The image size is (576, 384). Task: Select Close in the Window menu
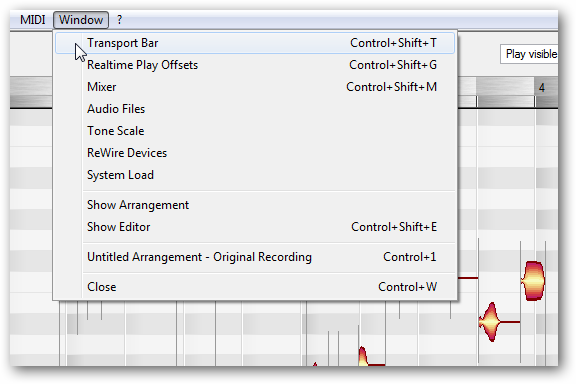(255, 287)
